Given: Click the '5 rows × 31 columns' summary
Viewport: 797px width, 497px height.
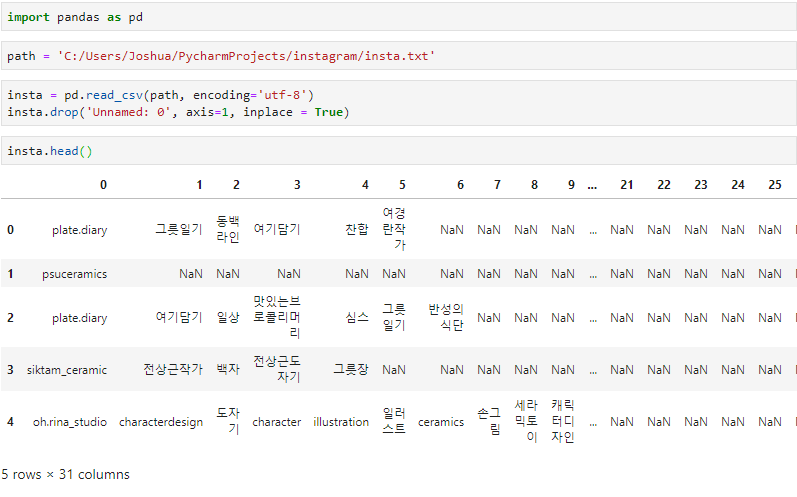Looking at the screenshot, I should (x=66, y=475).
